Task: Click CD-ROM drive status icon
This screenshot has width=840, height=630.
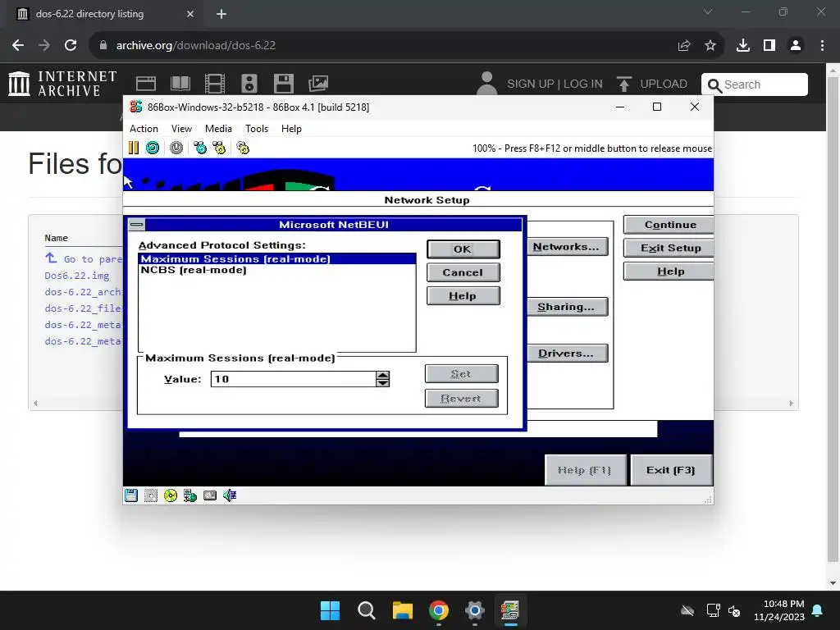Action: tap(171, 495)
